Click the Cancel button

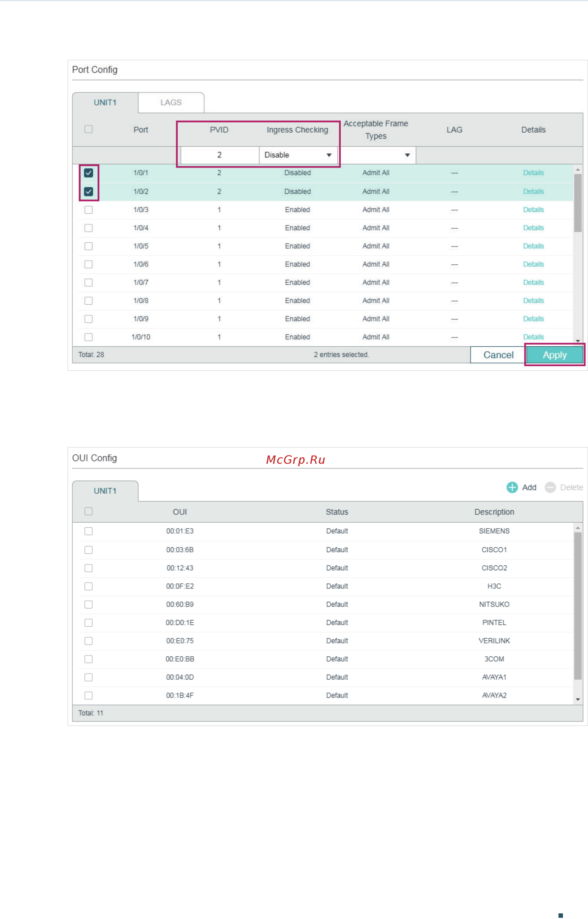pos(498,355)
